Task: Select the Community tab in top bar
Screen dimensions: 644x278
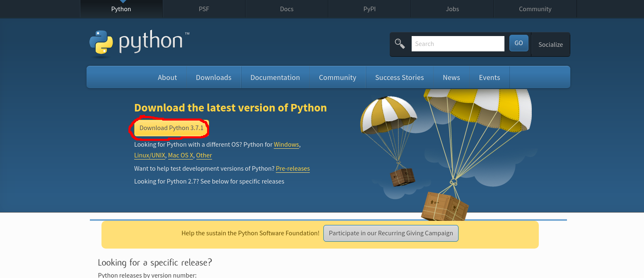Action: (535, 9)
